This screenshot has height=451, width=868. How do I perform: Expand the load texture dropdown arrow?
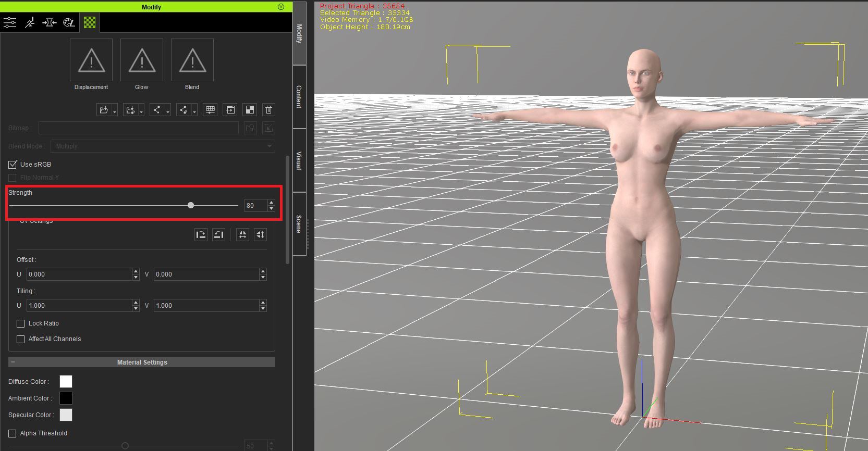point(114,110)
